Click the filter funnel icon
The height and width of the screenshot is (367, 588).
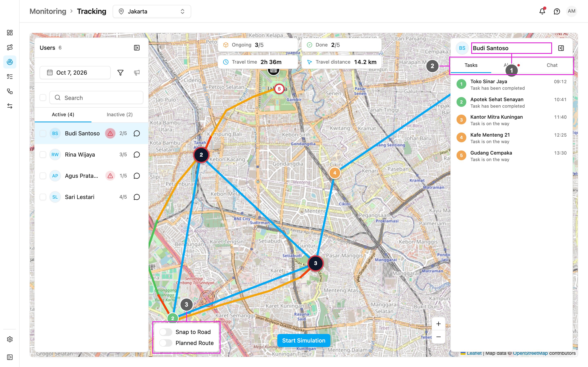coord(120,73)
